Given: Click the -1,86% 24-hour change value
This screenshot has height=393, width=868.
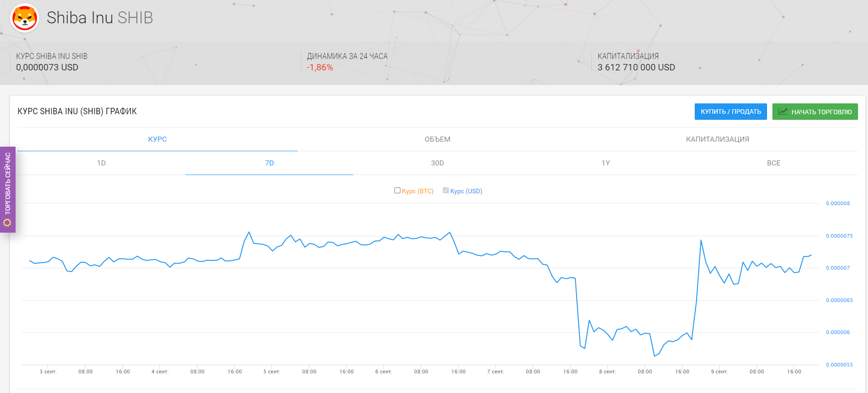Looking at the screenshot, I should coord(320,68).
